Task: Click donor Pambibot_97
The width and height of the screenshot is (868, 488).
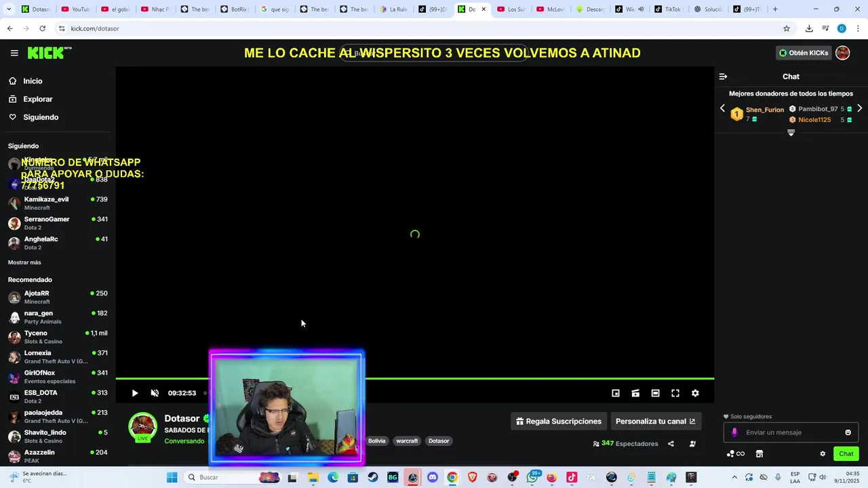Action: coord(818,109)
